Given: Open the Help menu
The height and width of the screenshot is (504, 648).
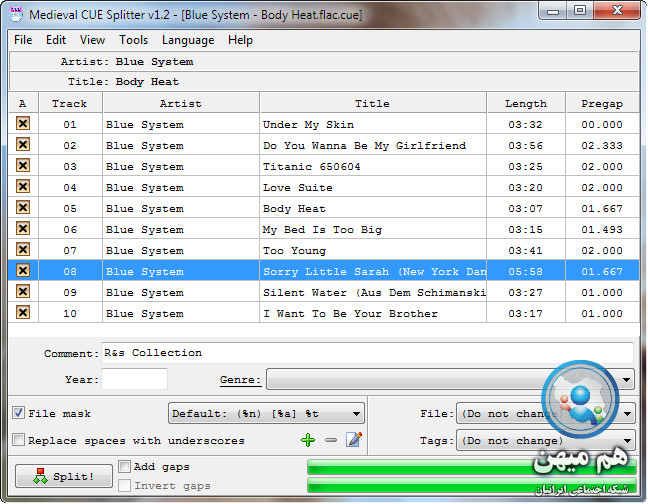Looking at the screenshot, I should 240,40.
